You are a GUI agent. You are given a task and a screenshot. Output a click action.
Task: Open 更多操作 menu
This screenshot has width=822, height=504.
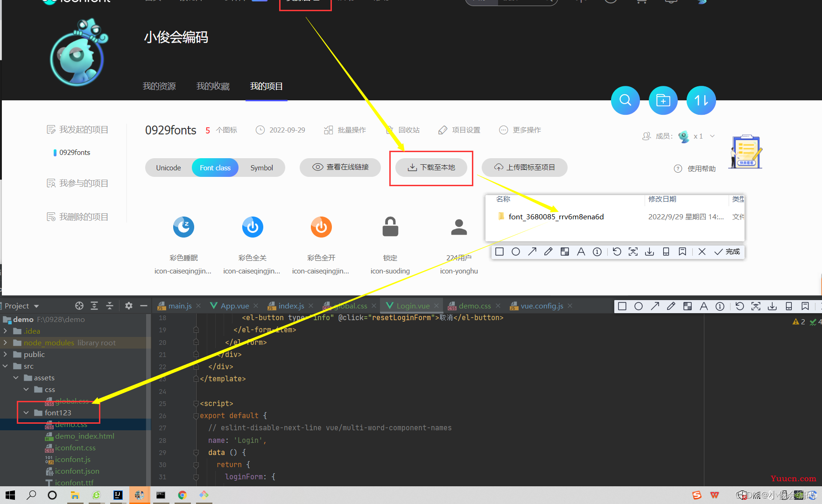tap(520, 130)
